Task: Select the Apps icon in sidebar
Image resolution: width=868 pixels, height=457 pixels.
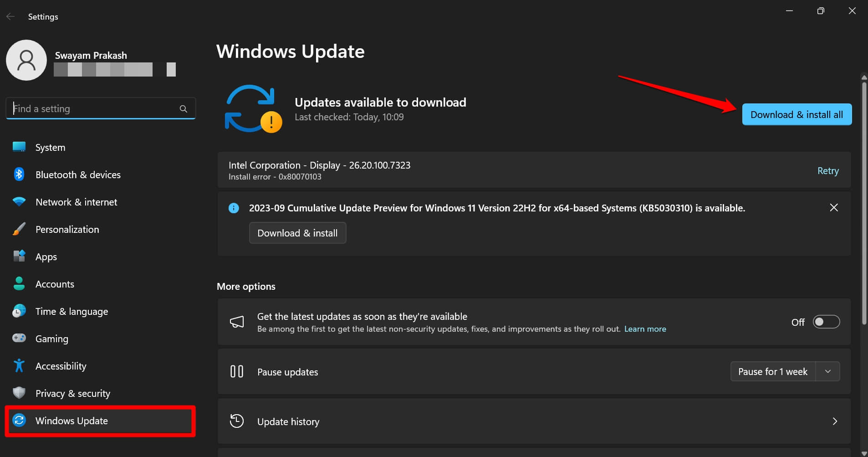Action: coord(19,256)
